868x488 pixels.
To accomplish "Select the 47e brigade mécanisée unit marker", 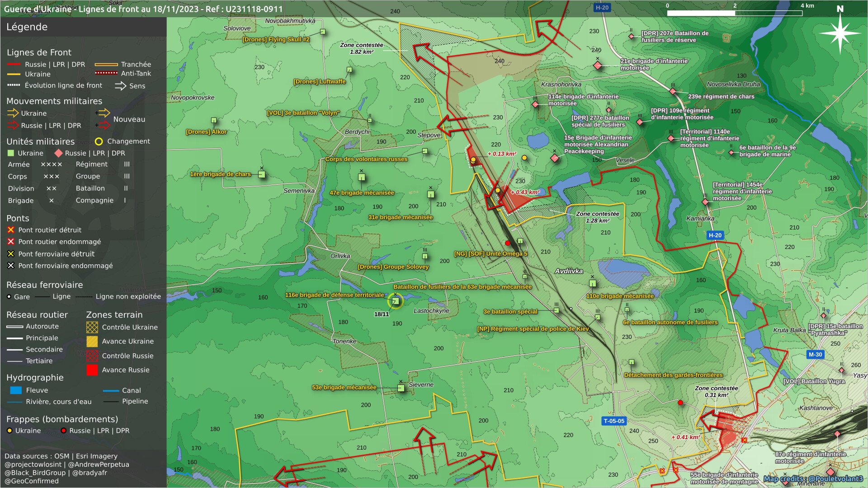I will pos(361,178).
